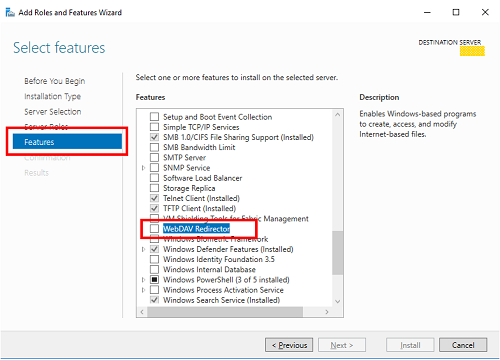Viewport: 500px width, 360px height.
Task: Click the vertical scrollbar thumb of the features list
Action: pos(337,253)
